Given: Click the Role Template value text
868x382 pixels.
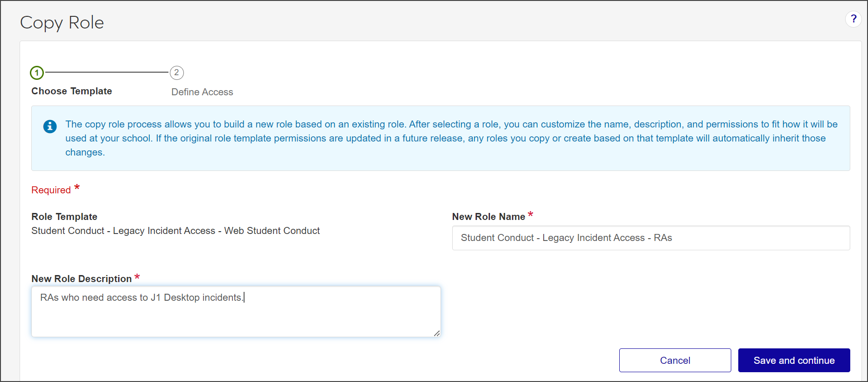Looking at the screenshot, I should point(175,231).
